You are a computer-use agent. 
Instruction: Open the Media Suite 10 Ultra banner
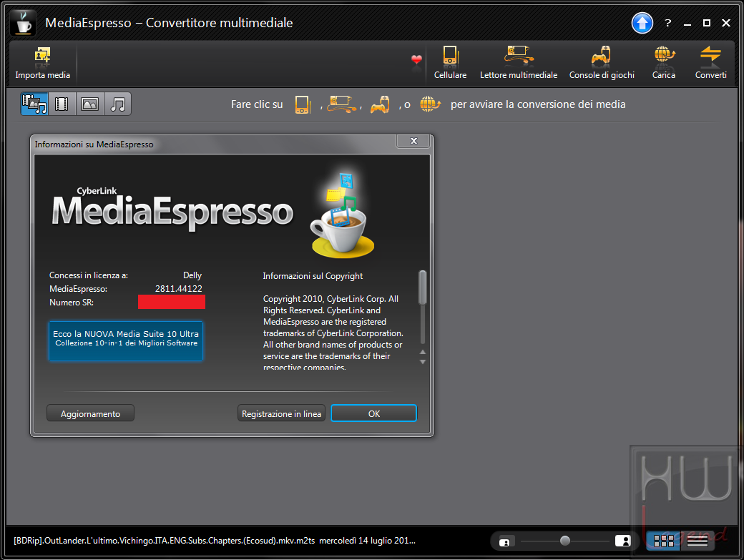pyautogui.click(x=126, y=341)
